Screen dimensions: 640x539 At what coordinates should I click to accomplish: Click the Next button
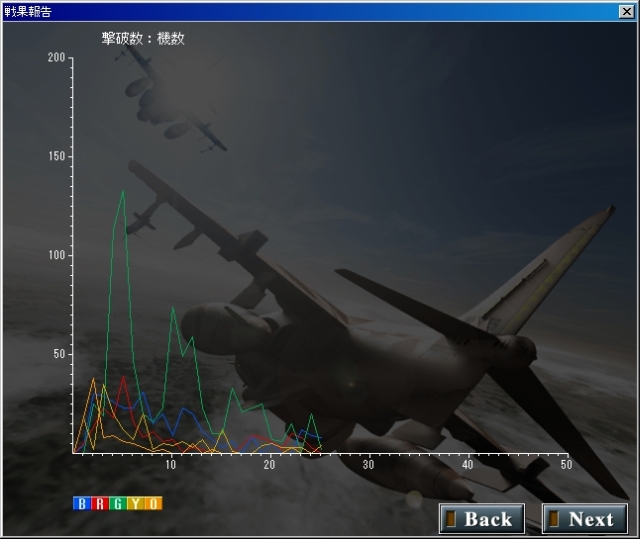[x=585, y=519]
